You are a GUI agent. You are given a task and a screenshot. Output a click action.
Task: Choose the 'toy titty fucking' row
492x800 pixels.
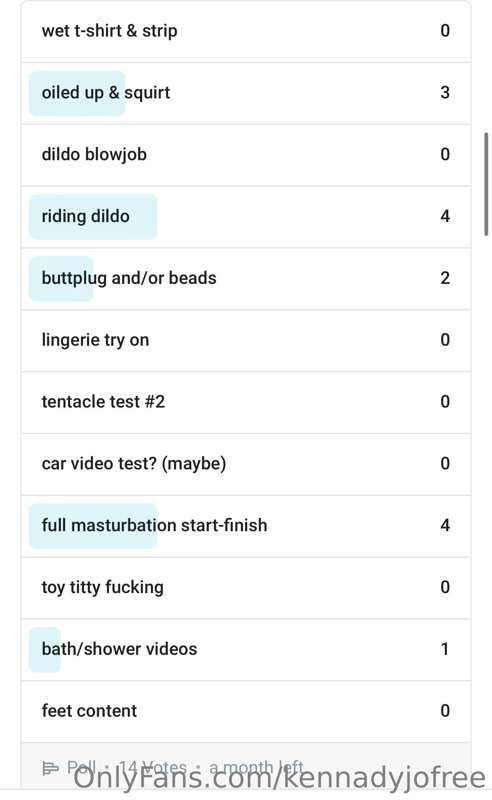[245, 588]
